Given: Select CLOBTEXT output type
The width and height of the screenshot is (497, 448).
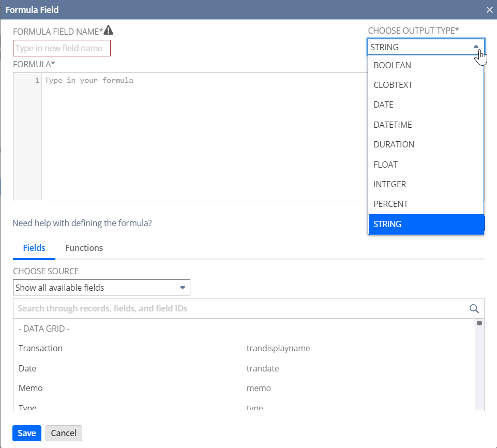Looking at the screenshot, I should click(x=426, y=85).
